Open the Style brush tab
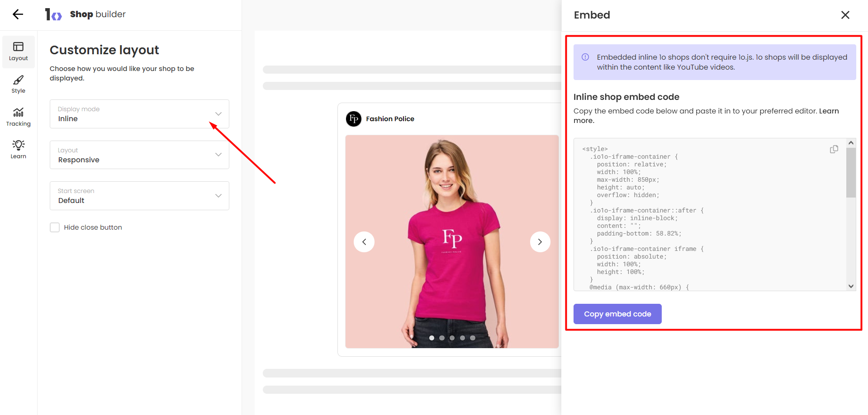The image size is (868, 415). (x=19, y=84)
